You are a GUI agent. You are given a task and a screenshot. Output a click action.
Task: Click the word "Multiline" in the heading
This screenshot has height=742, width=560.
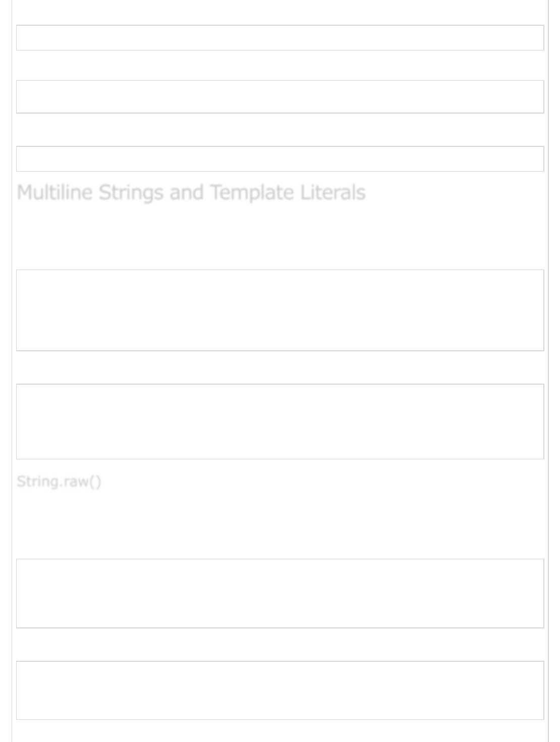point(54,193)
